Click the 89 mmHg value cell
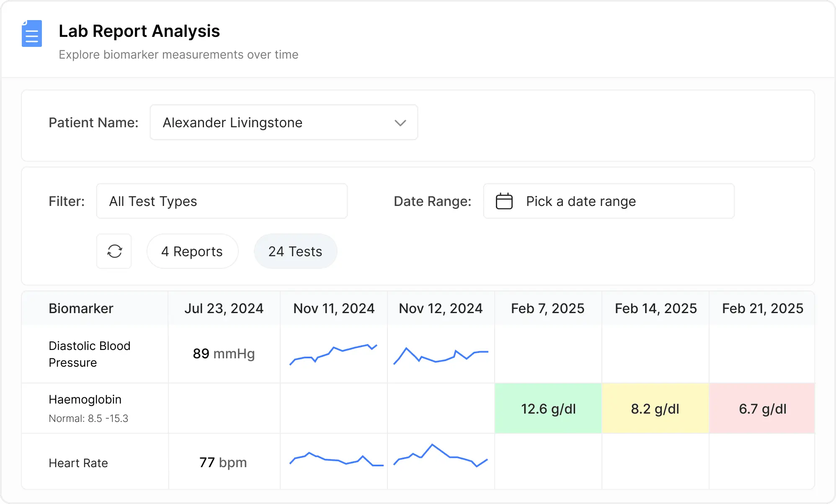Viewport: 836px width, 504px height. (x=224, y=354)
